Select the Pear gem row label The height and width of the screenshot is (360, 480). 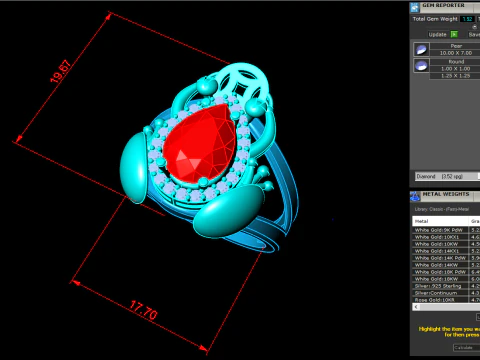point(456,46)
